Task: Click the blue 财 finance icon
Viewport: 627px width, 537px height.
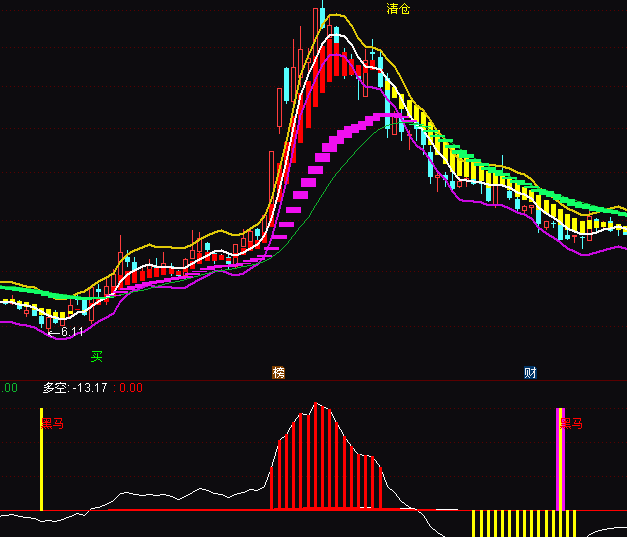Action: click(530, 373)
